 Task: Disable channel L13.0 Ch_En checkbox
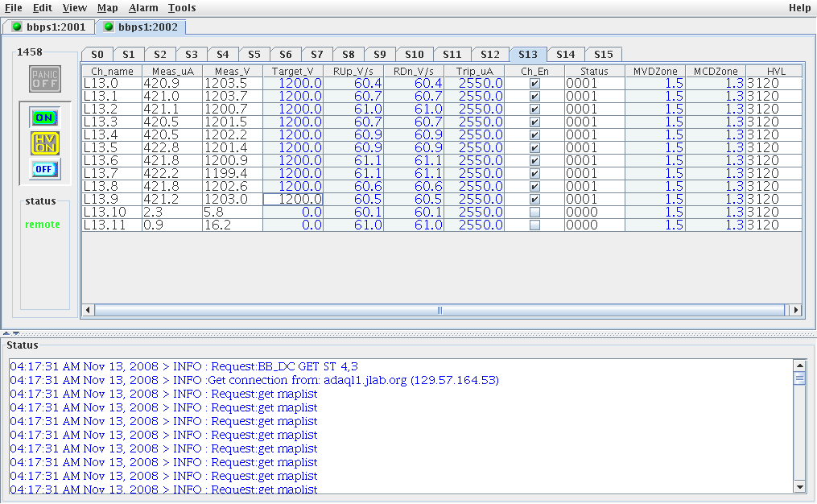click(x=534, y=84)
